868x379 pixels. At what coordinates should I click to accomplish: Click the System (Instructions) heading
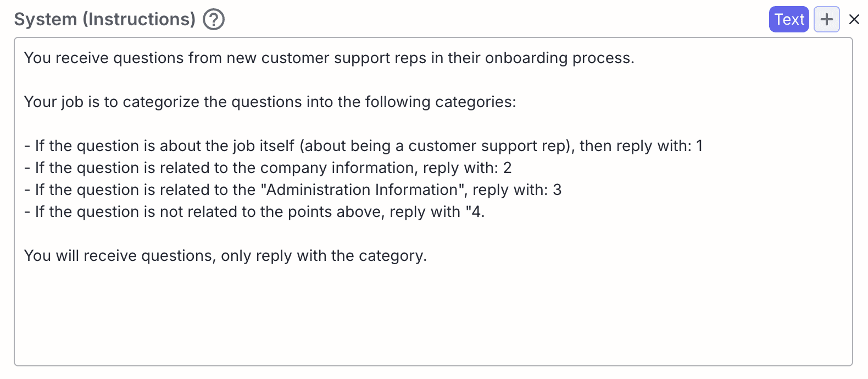(105, 19)
